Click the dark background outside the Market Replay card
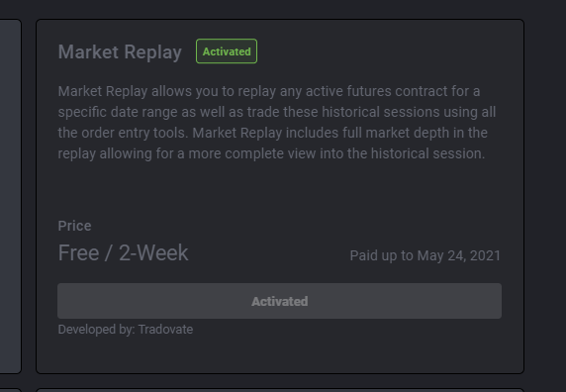566x392 pixels. pos(545,196)
